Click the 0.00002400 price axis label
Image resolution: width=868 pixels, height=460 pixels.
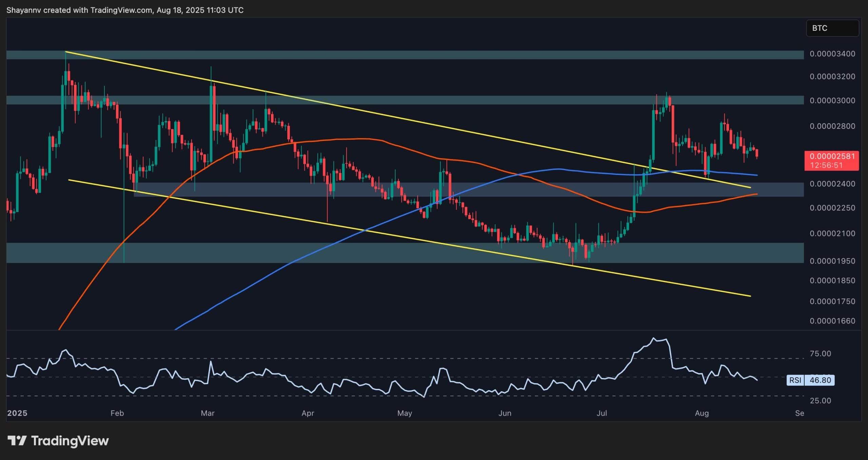tap(832, 184)
